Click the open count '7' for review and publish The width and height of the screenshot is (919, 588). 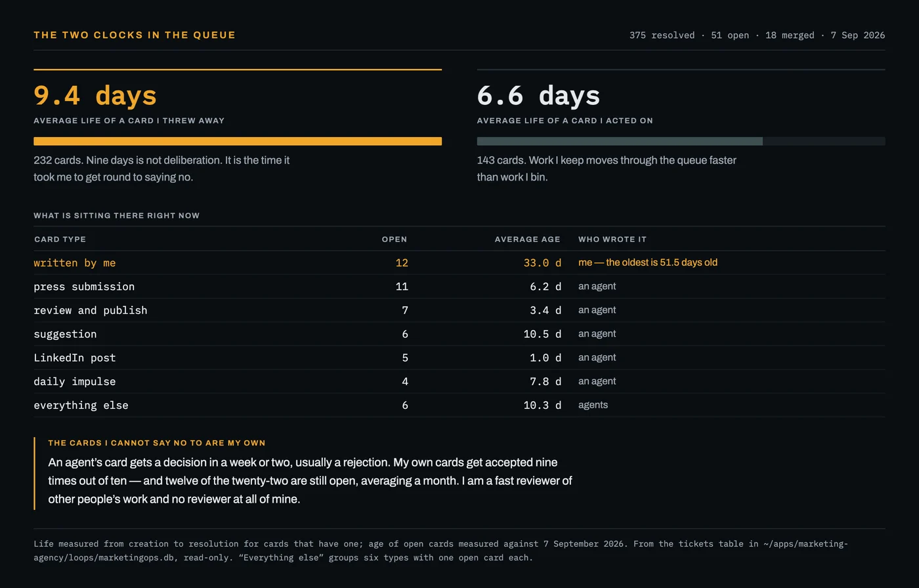pos(405,310)
